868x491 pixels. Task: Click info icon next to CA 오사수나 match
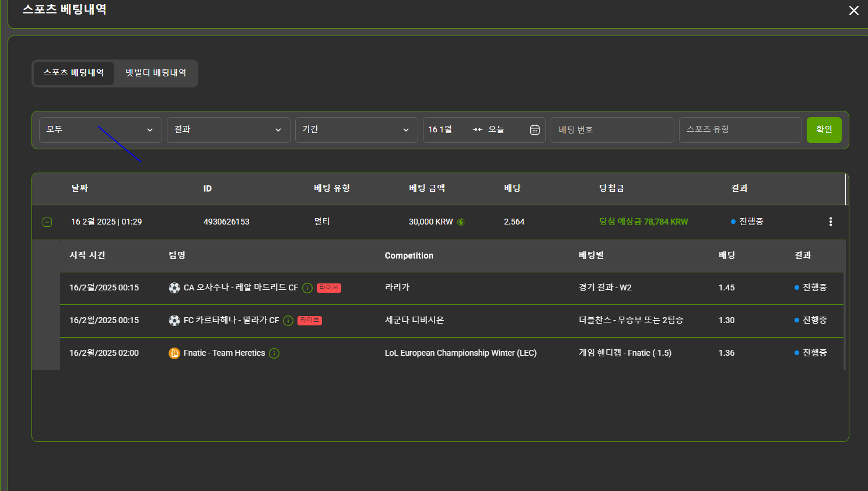point(307,288)
